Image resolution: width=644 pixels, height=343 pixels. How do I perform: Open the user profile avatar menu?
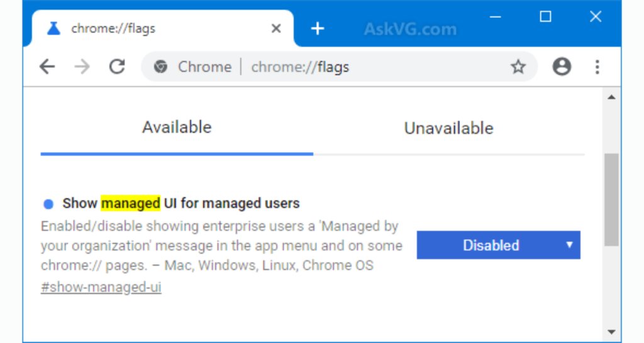click(x=562, y=67)
